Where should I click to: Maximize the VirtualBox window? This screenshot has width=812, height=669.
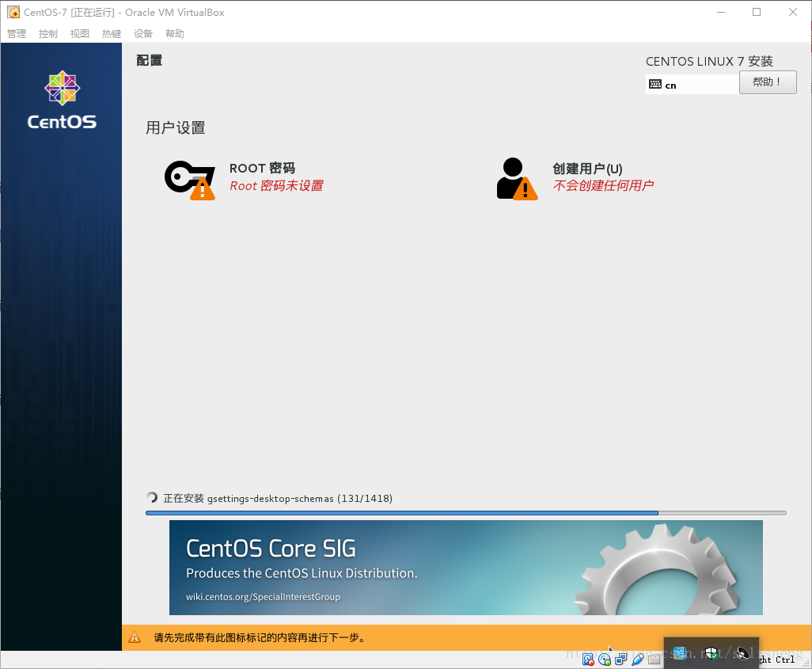coord(757,12)
